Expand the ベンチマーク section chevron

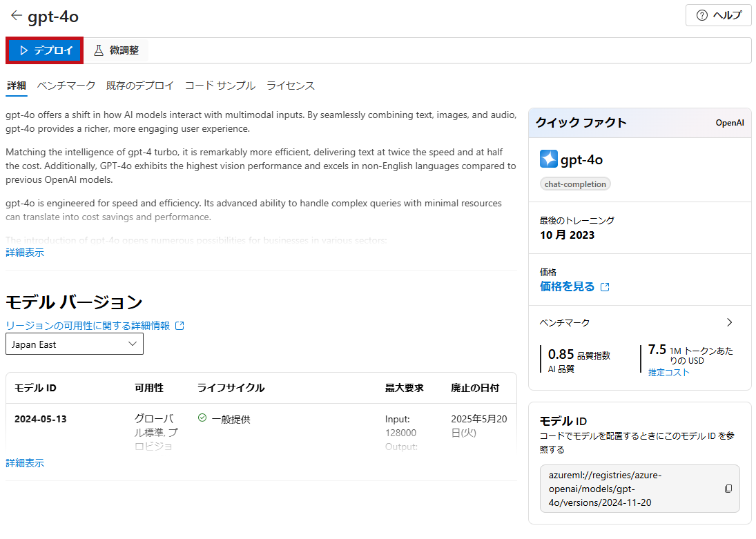[730, 322]
